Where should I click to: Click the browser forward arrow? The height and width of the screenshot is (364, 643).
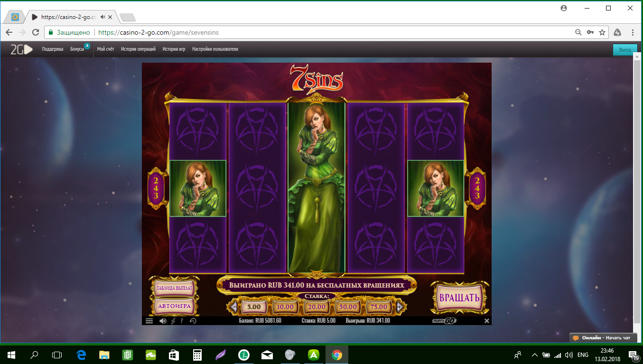22,32
